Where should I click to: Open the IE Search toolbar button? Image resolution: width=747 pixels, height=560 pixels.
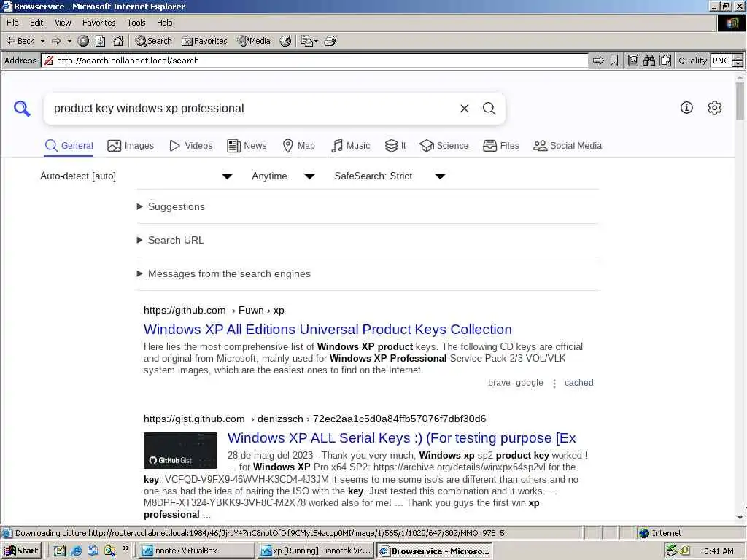153,41
